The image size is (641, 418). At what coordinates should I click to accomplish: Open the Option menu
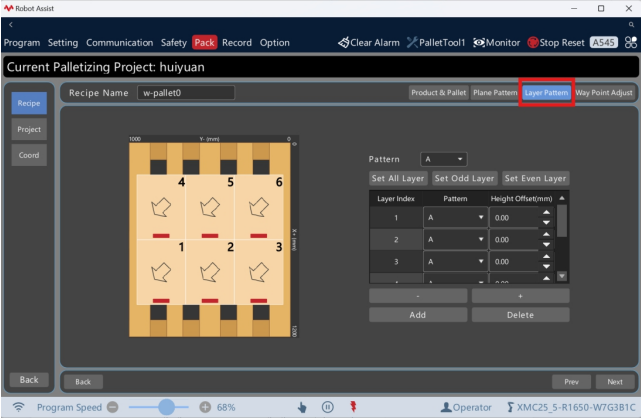(275, 42)
